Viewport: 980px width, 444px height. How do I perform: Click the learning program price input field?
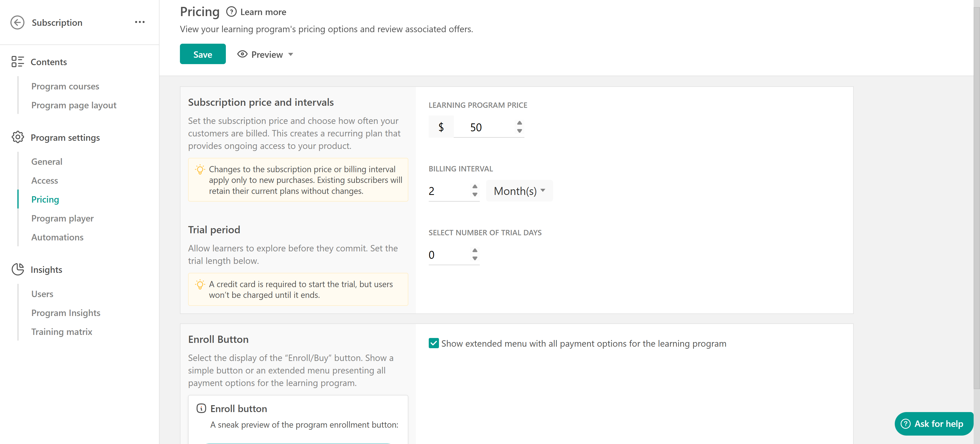point(483,127)
